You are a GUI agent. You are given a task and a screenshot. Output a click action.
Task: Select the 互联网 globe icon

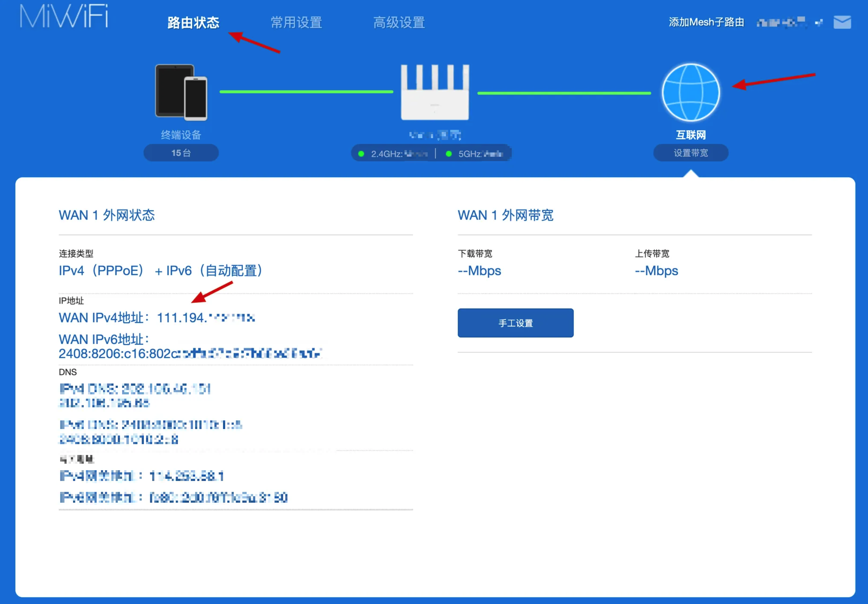point(691,92)
